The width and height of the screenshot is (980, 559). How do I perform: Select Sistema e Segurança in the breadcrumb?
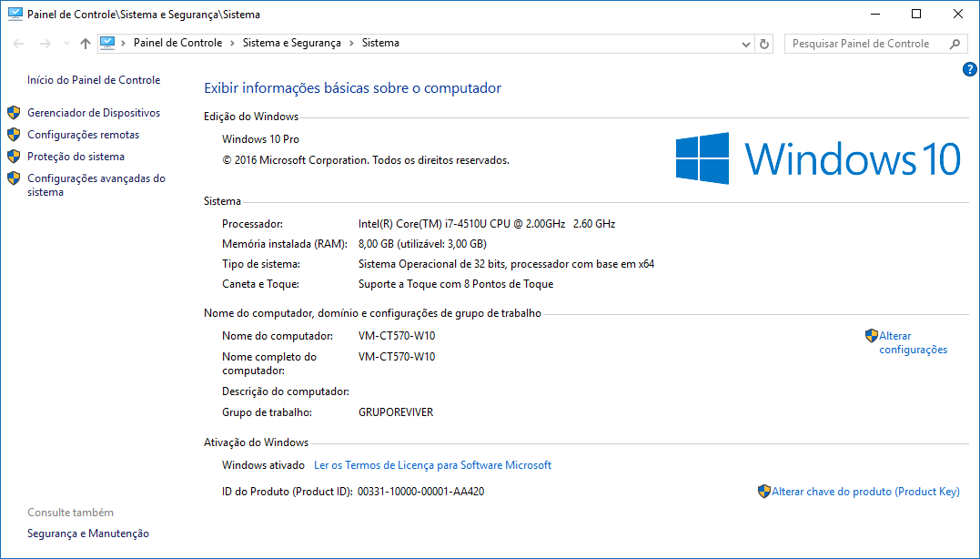(x=292, y=43)
